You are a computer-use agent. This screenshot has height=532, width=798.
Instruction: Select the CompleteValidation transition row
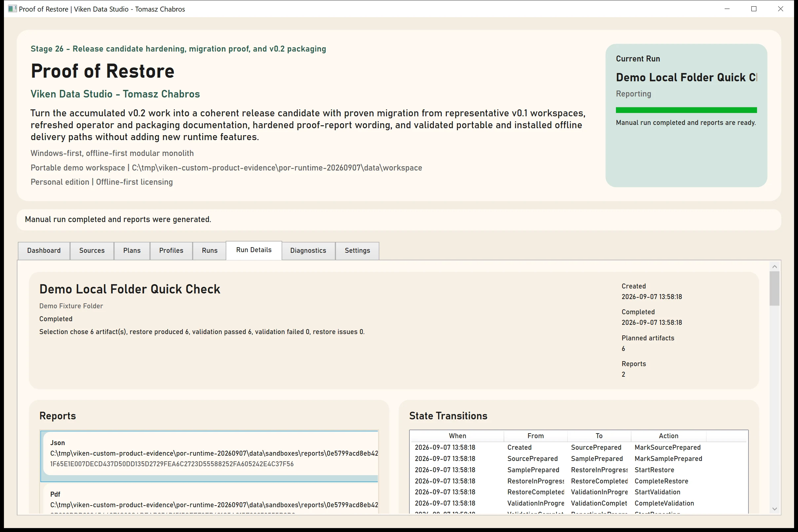click(x=579, y=503)
